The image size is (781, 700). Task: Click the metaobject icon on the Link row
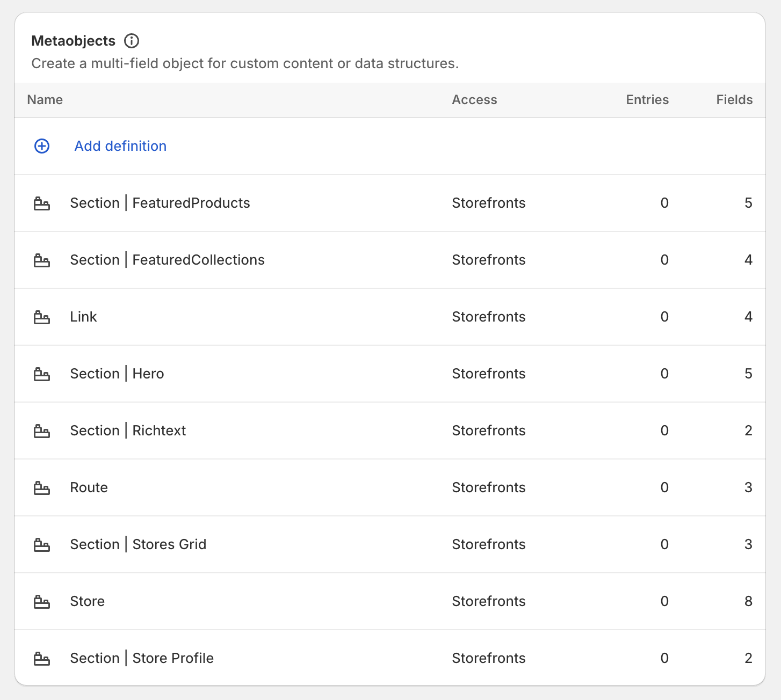[x=42, y=317]
